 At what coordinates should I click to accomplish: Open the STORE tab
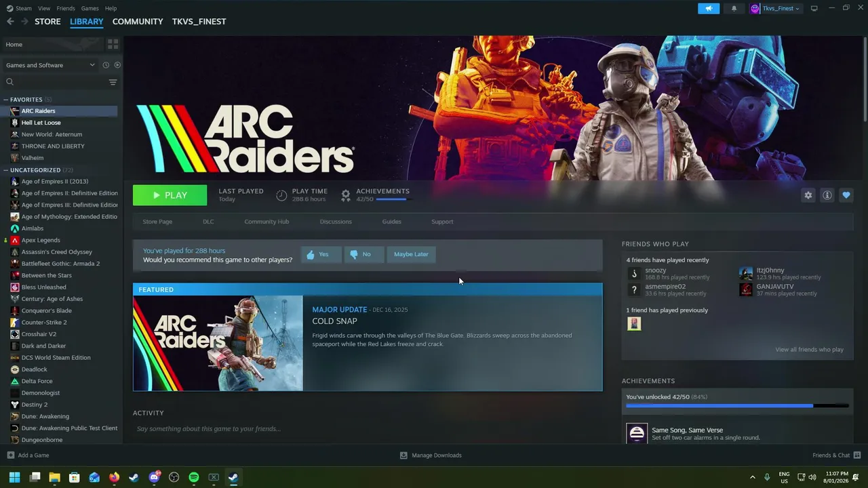pos(47,22)
